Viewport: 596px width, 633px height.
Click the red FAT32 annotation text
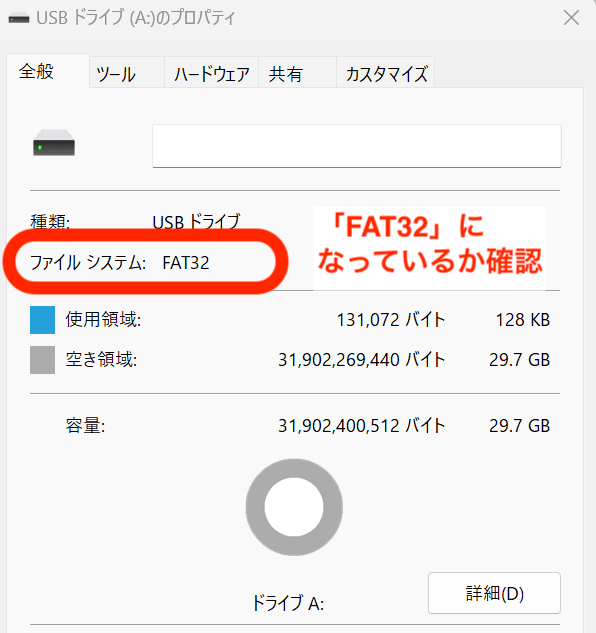coord(430,244)
